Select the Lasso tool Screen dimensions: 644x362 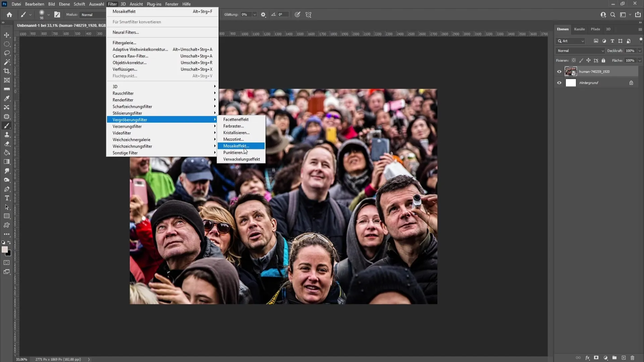(7, 53)
